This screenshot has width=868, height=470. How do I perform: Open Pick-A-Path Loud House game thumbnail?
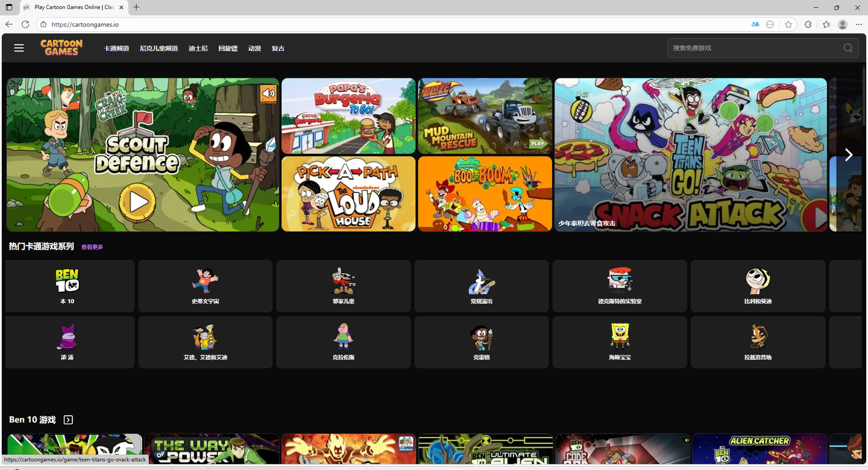click(x=348, y=194)
